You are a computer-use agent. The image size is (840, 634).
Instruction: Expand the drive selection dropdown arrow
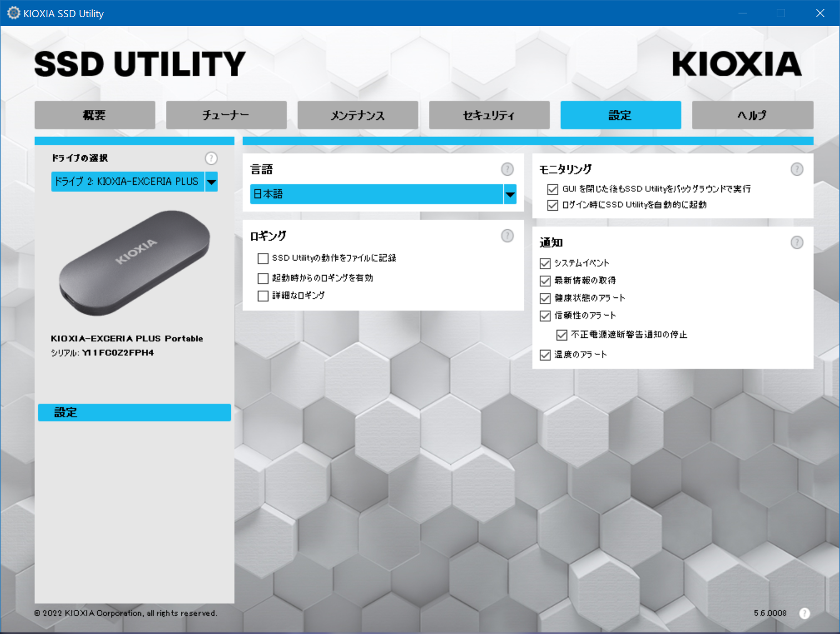[211, 181]
